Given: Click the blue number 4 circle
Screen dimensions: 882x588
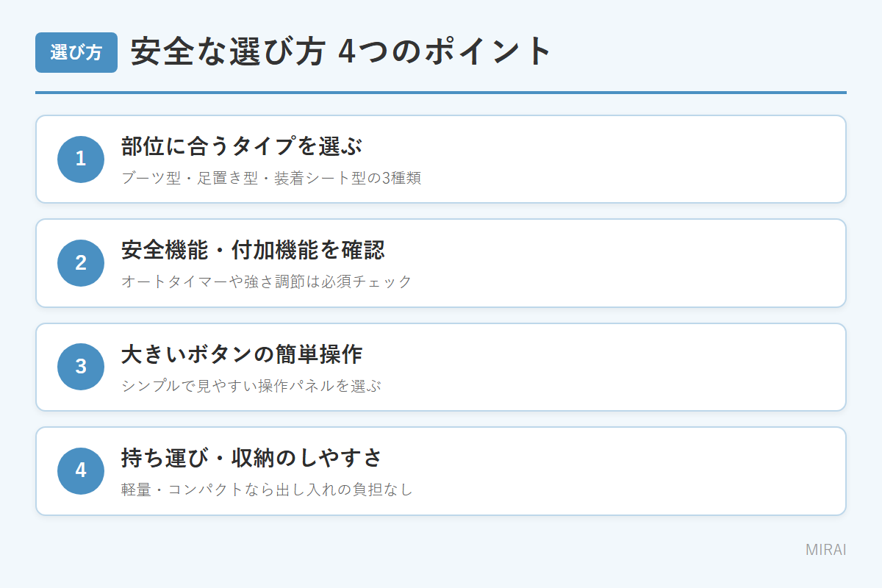Looking at the screenshot, I should coord(81,471).
